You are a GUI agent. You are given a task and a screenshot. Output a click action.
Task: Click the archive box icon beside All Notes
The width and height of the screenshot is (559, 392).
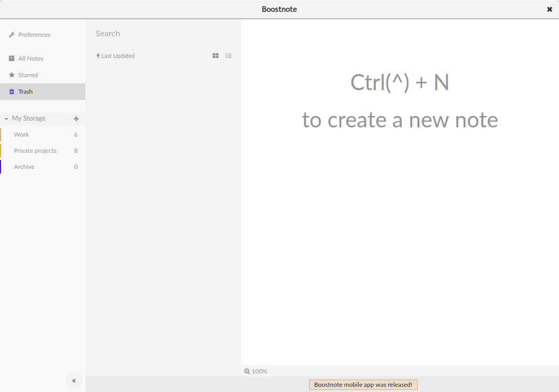(x=12, y=58)
